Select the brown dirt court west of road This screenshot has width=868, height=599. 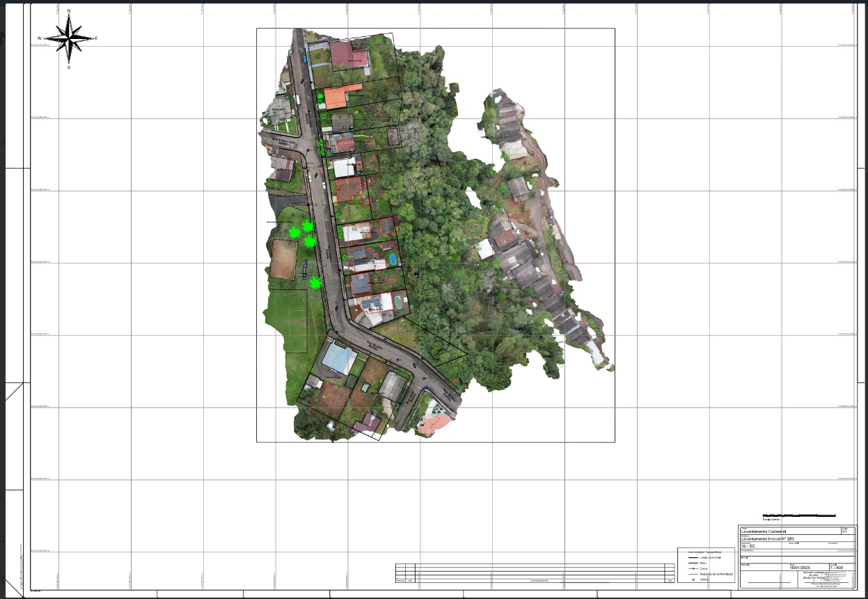pyautogui.click(x=283, y=259)
